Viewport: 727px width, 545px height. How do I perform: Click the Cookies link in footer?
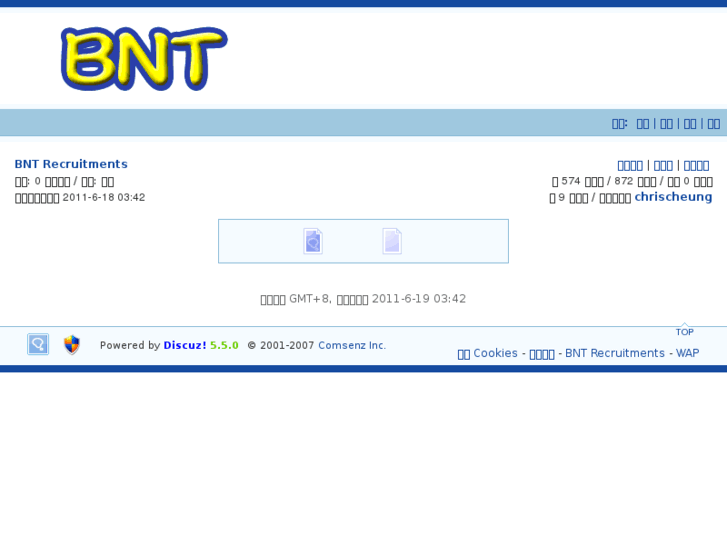pos(487,353)
